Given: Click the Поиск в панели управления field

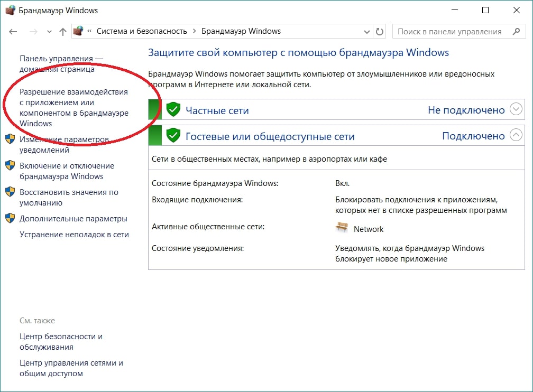Looking at the screenshot, I should point(449,32).
